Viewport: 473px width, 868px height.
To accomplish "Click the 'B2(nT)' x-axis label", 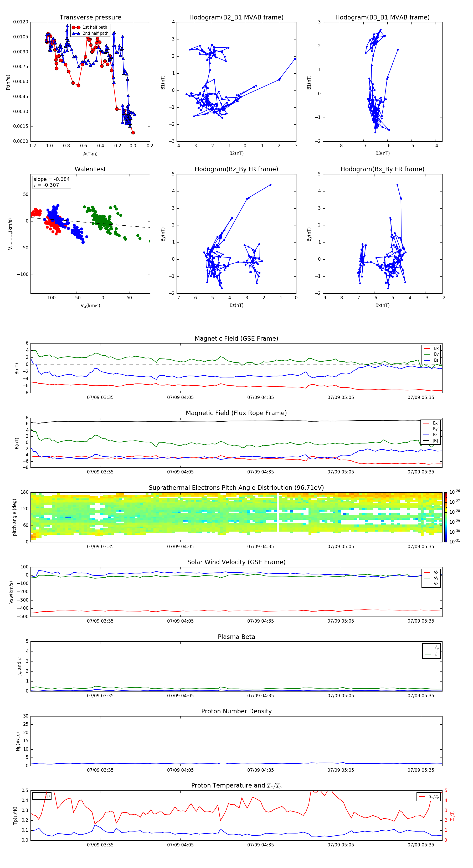I will pyautogui.click(x=236, y=153).
